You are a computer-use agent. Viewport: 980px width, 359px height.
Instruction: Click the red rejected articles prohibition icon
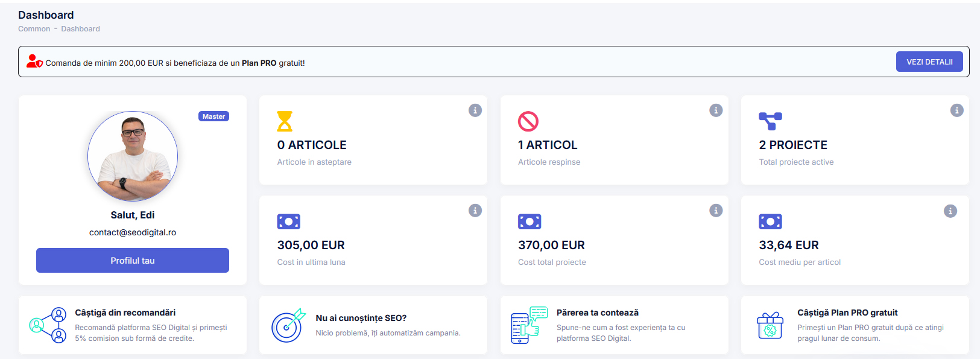click(528, 121)
